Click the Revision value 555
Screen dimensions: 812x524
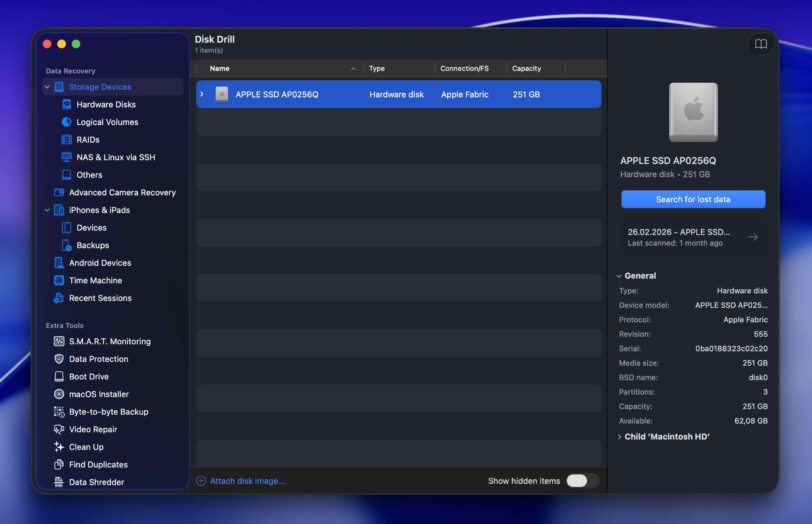(x=761, y=334)
